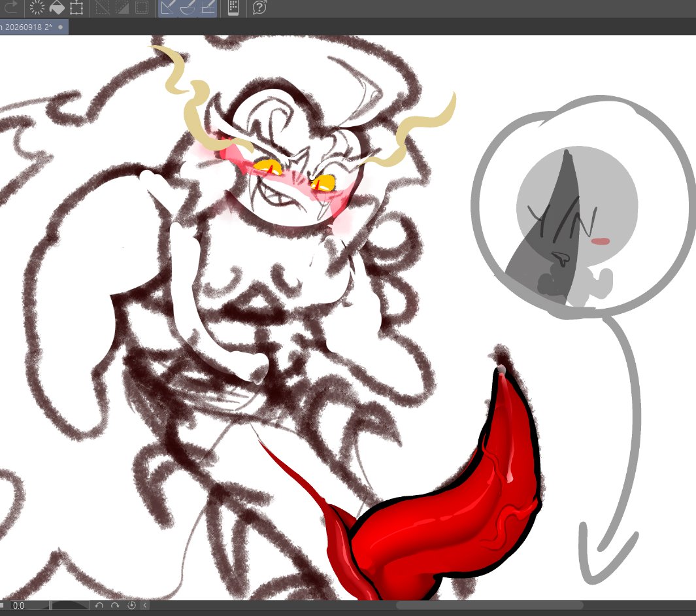Rotate canvas right using the clockwise arrow
Image resolution: width=696 pixels, height=616 pixels.
[115, 606]
